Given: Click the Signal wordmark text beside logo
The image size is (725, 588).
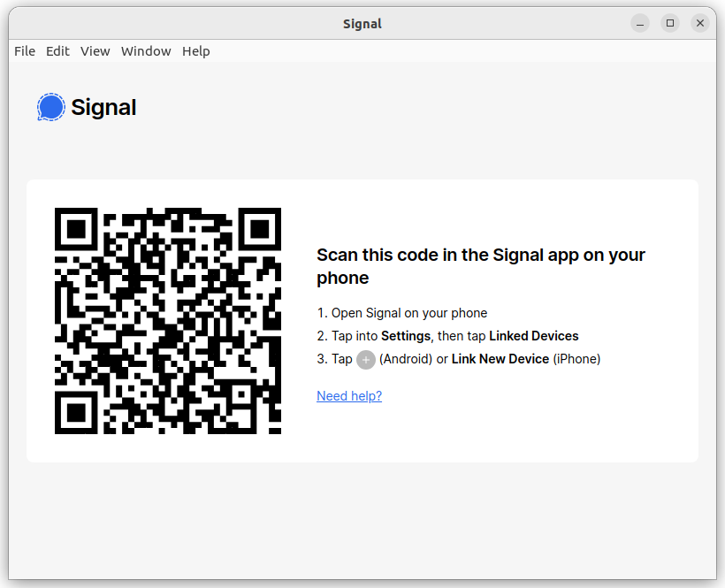Looking at the screenshot, I should click(x=103, y=108).
